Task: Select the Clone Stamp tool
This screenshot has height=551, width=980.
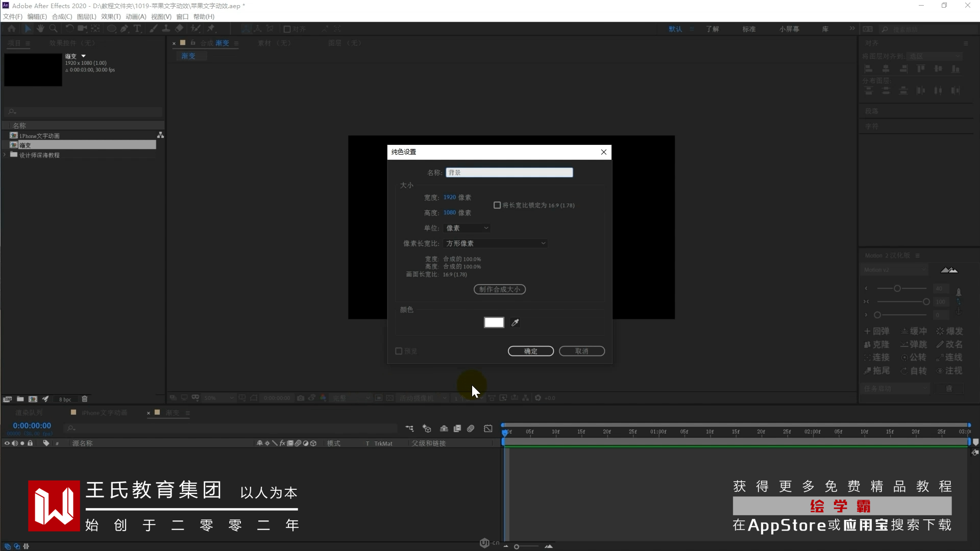Action: 166,29
